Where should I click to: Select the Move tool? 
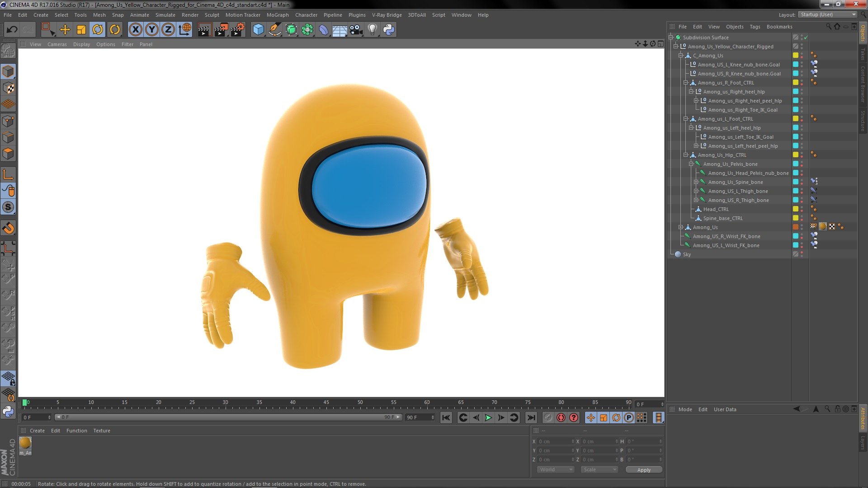pos(65,30)
